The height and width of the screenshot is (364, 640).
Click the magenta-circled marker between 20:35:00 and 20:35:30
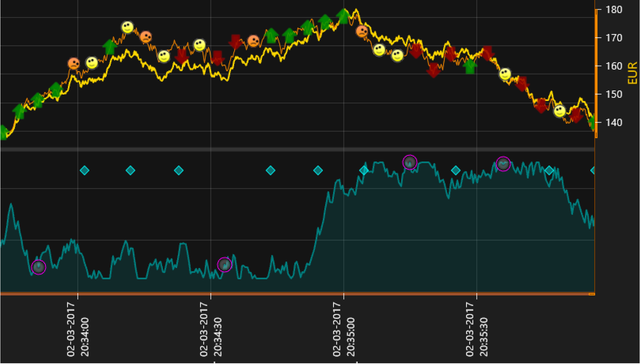(x=410, y=162)
